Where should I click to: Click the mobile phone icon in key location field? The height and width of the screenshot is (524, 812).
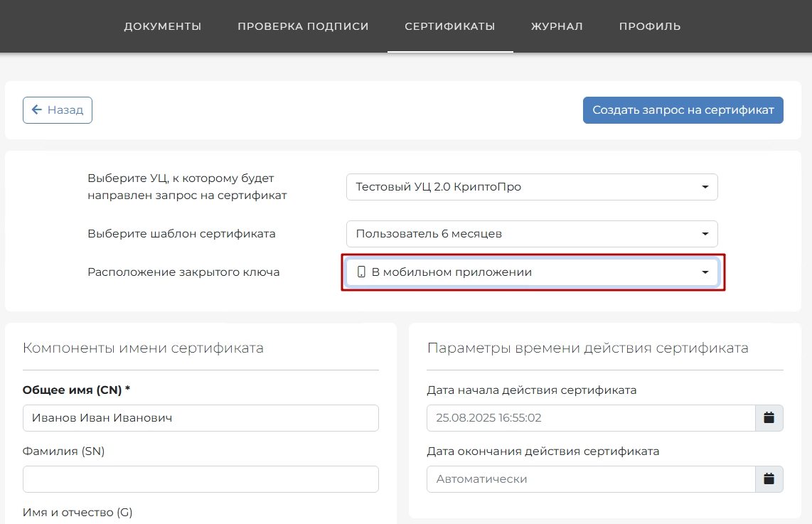coord(361,272)
